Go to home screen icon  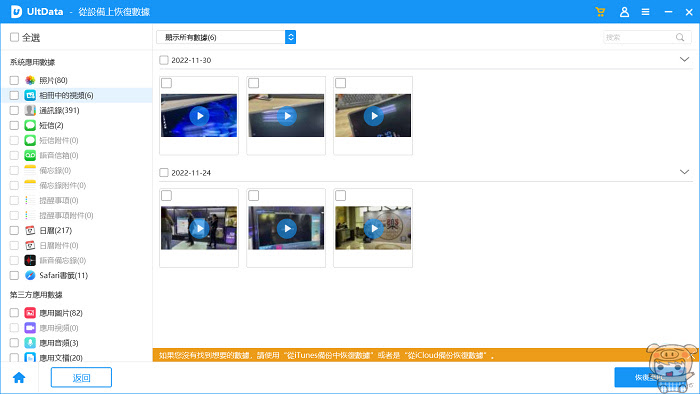point(19,378)
